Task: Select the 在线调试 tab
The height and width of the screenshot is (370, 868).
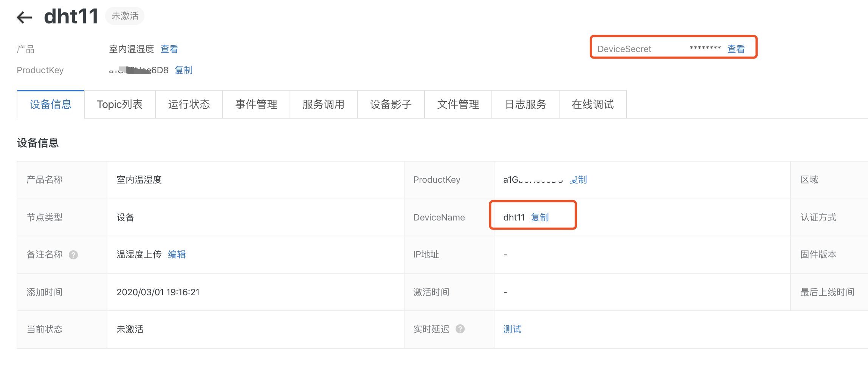Action: pos(592,105)
